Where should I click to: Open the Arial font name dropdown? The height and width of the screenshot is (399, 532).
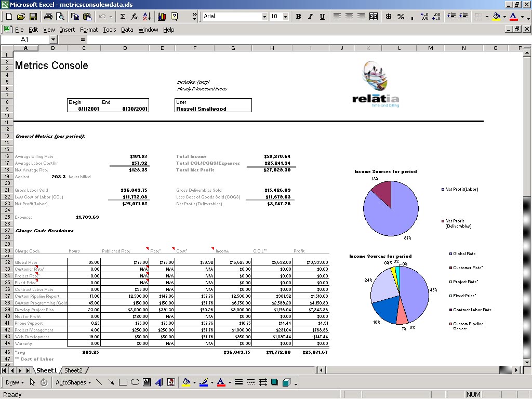[x=264, y=16]
